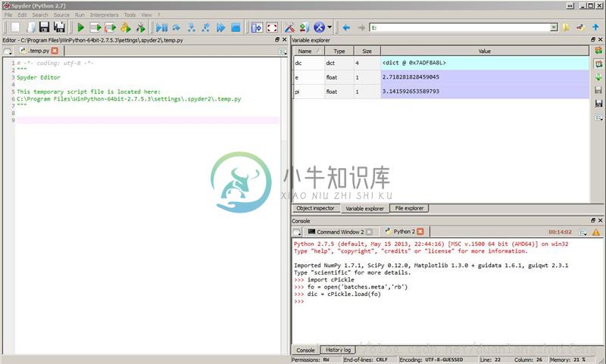Close the Python 2 console tab
Screen dimensions: 606x364
(x=420, y=232)
